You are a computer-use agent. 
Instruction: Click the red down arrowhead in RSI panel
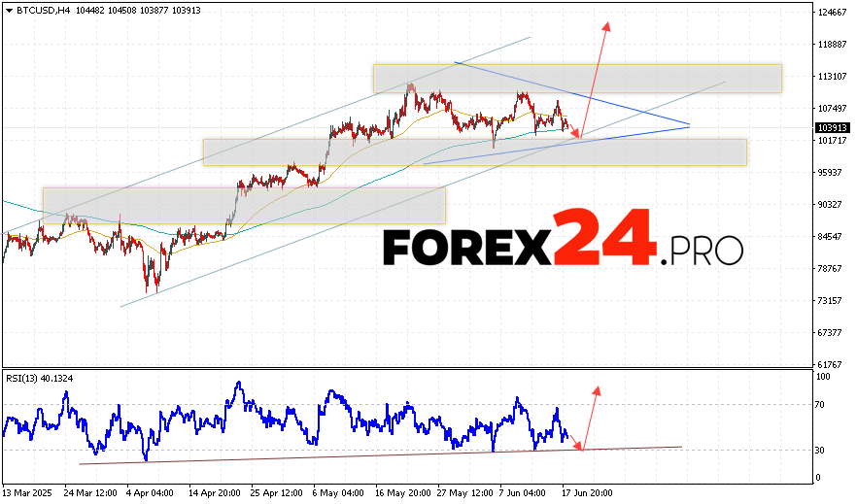581,446
